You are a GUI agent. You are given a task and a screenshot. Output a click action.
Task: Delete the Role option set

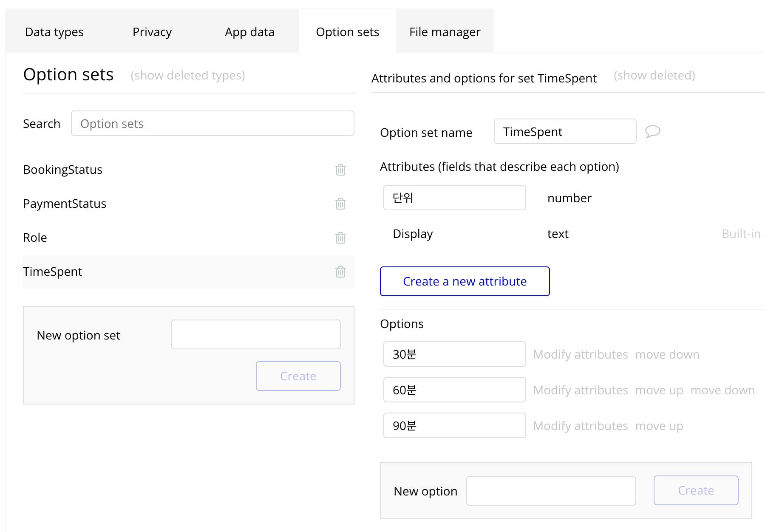tap(340, 238)
